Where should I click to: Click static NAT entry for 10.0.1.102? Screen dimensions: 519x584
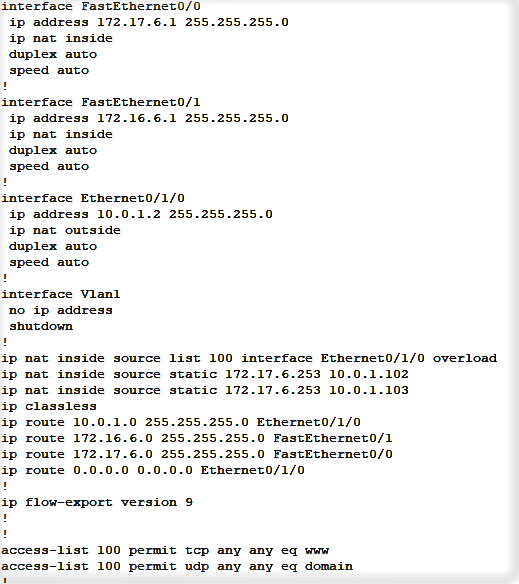coord(205,374)
